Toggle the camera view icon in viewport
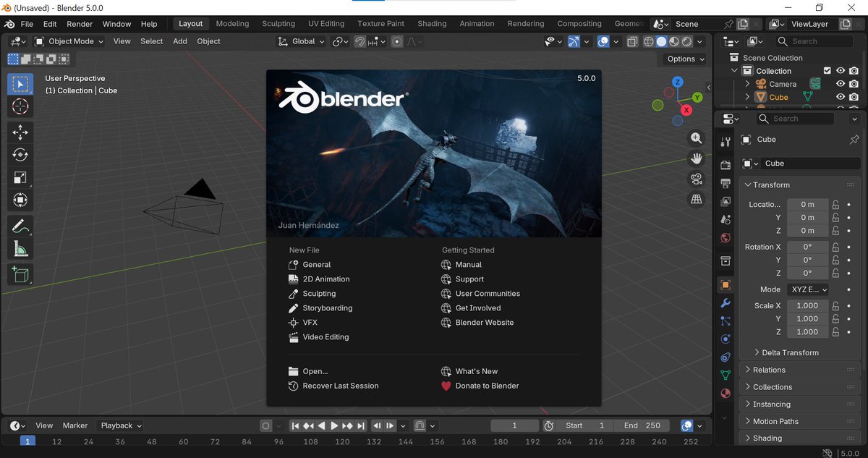The height and width of the screenshot is (458, 868). tap(697, 179)
